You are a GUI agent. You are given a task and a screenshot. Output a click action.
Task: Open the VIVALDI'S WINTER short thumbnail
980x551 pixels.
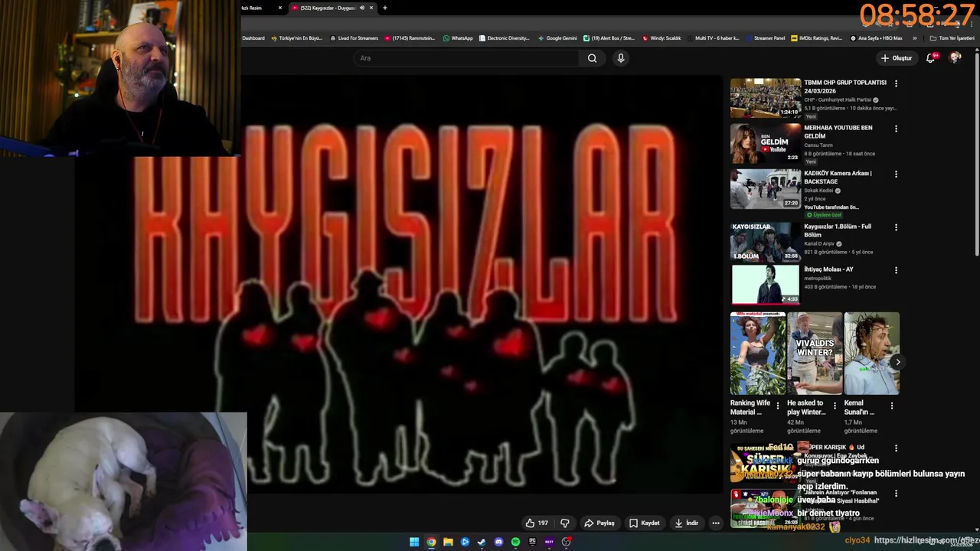pos(815,354)
